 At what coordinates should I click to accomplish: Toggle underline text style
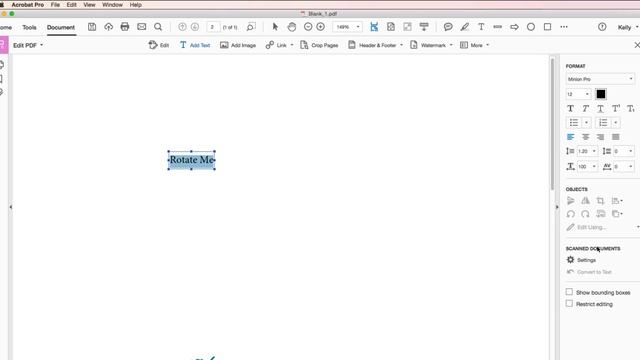coord(600,109)
